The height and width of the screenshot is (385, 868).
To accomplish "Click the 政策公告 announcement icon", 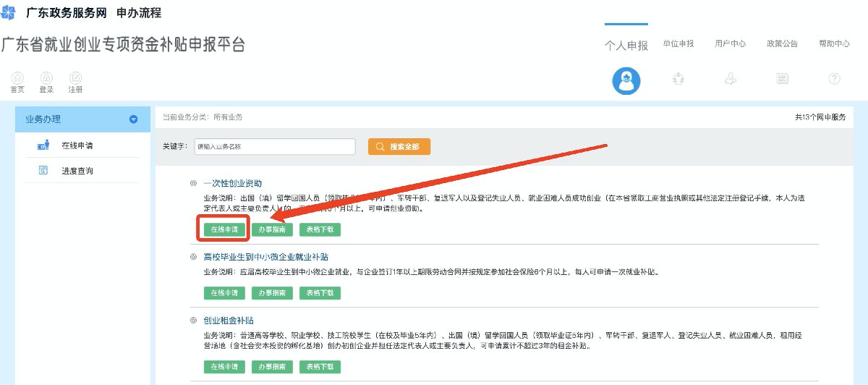I will pyautogui.click(x=782, y=80).
